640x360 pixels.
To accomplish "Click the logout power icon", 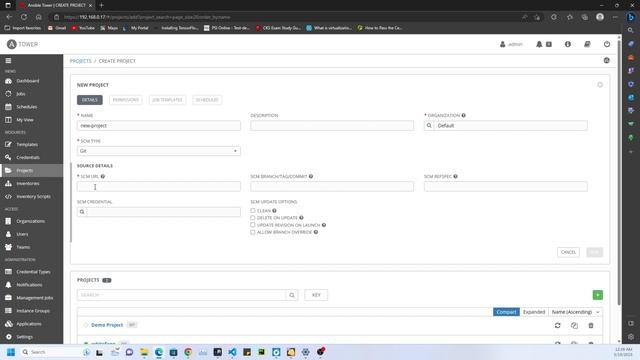I will 607,44.
